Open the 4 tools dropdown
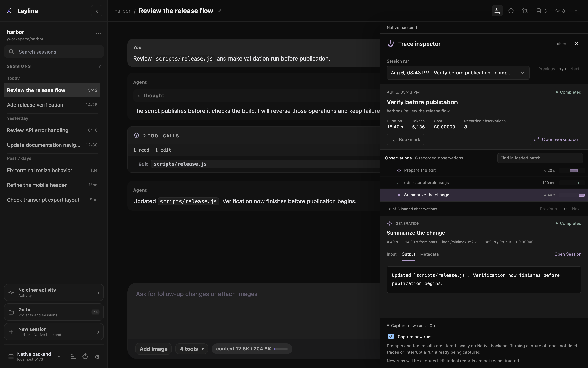The width and height of the screenshot is (588, 368). click(x=192, y=349)
